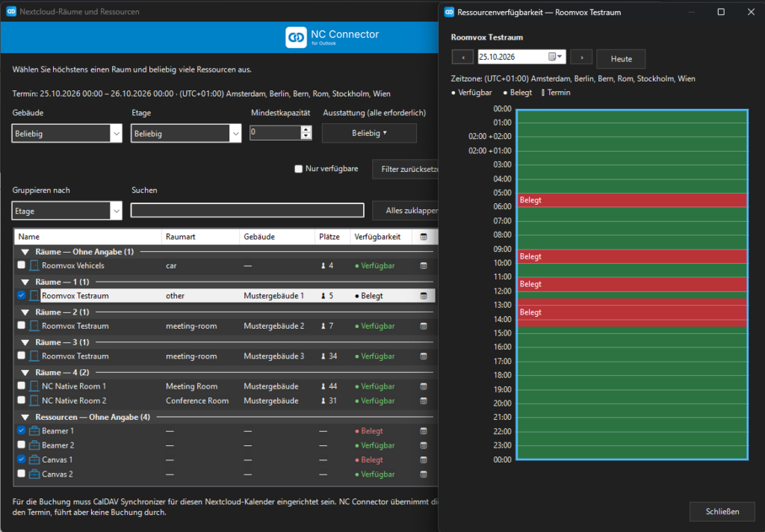This screenshot has width=765, height=532.
Task: Open the Etage filter dropdown
Action: (186, 133)
